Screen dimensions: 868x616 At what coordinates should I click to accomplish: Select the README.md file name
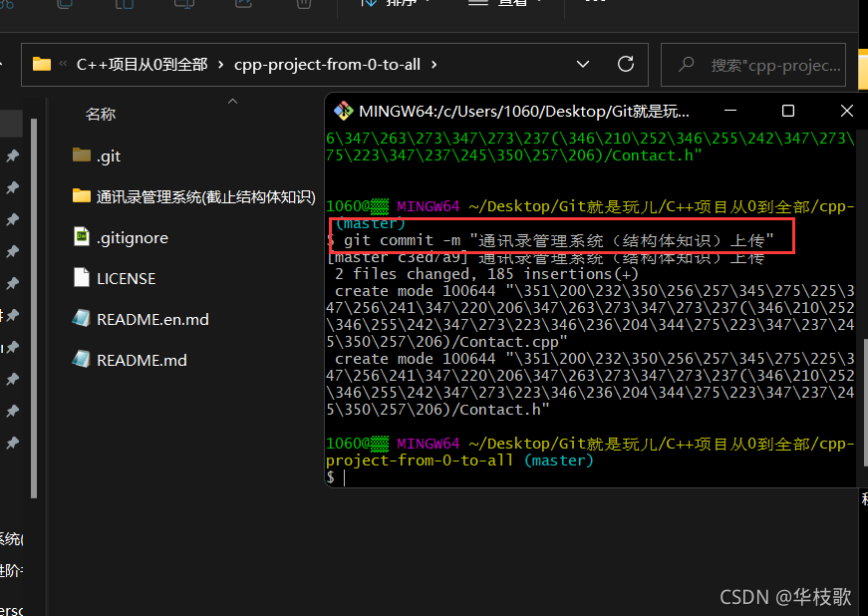(142, 361)
